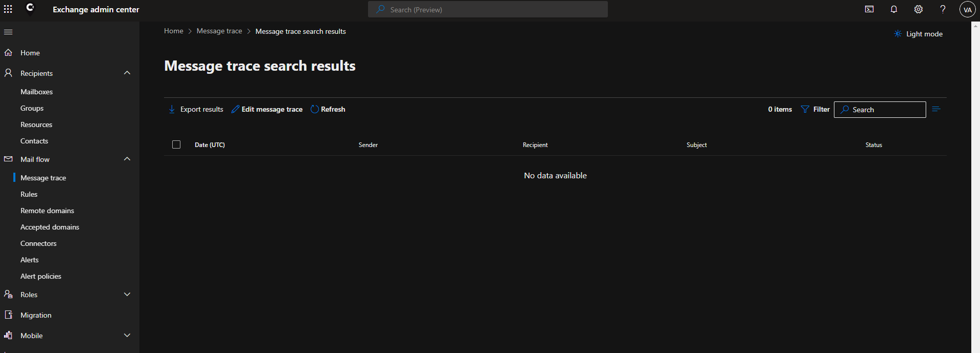Focus the top Search (Preview) box

[488, 9]
